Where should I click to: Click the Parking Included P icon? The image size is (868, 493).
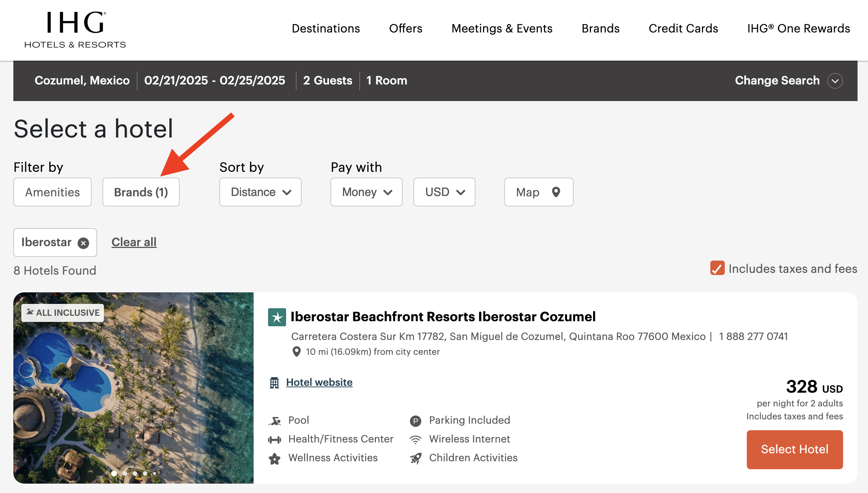click(x=416, y=421)
